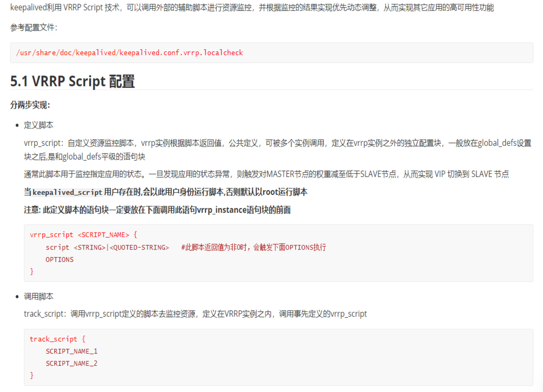Click the track_script: description paragraph

(x=195, y=314)
